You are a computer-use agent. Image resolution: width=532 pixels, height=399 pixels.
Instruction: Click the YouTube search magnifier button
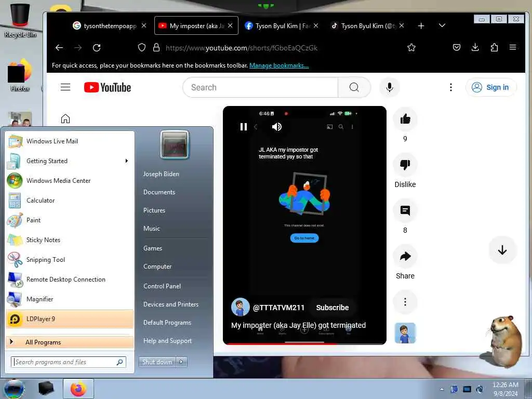click(354, 87)
